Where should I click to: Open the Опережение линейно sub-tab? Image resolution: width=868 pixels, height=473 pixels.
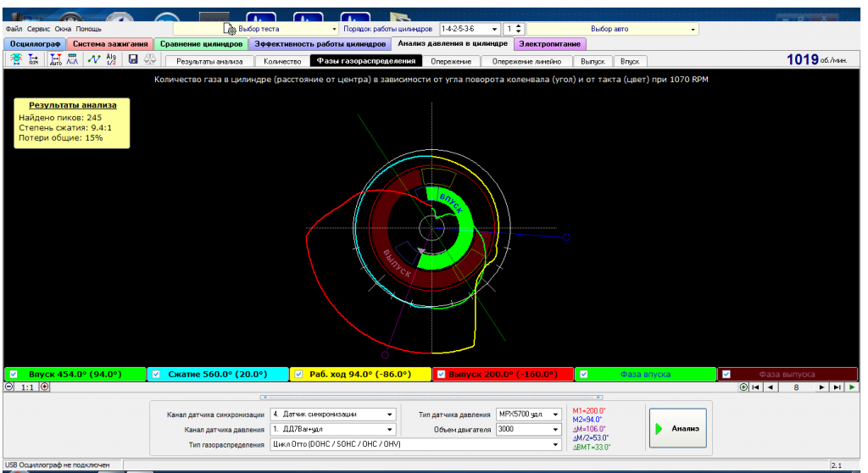tap(526, 62)
